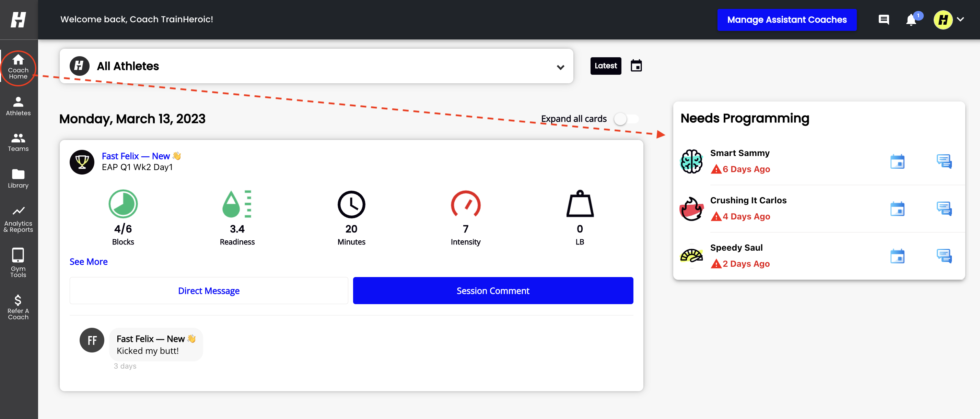The height and width of the screenshot is (419, 980).
Task: Click the Minutes clock icon
Action: [x=351, y=204]
